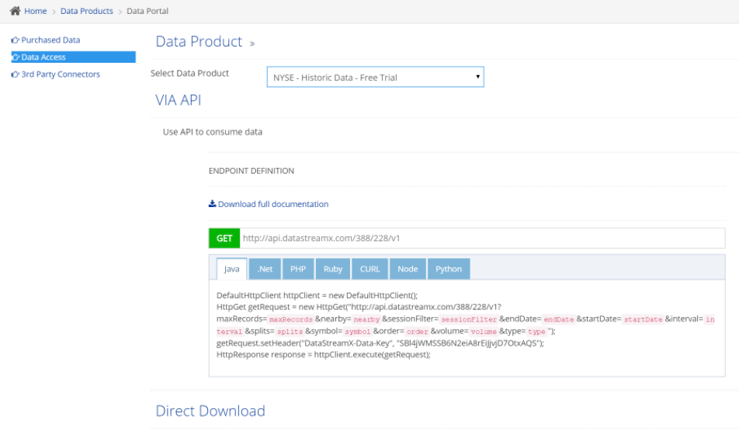Switch to the CURL code tab
Image resolution: width=739 pixels, height=434 pixels.
(370, 269)
